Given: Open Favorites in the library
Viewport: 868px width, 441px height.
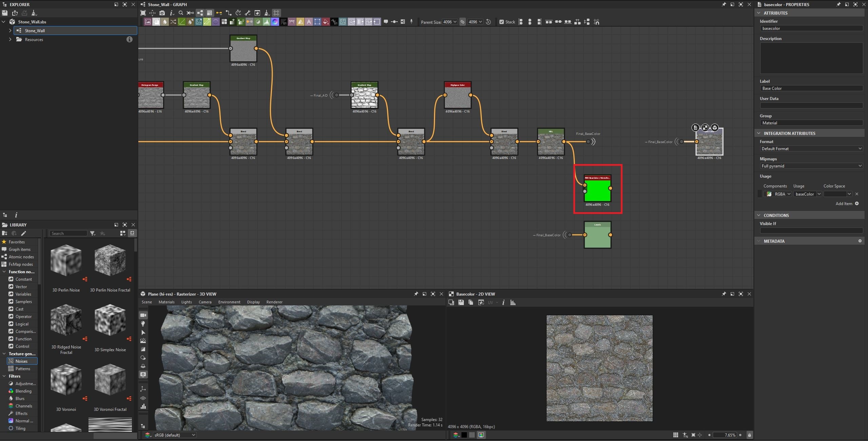Looking at the screenshot, I should [17, 242].
